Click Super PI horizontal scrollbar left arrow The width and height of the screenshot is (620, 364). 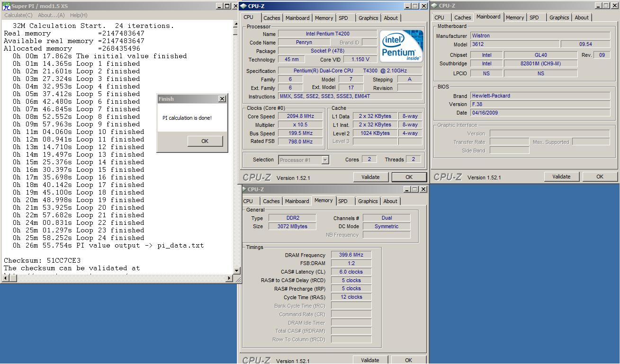coord(5,278)
